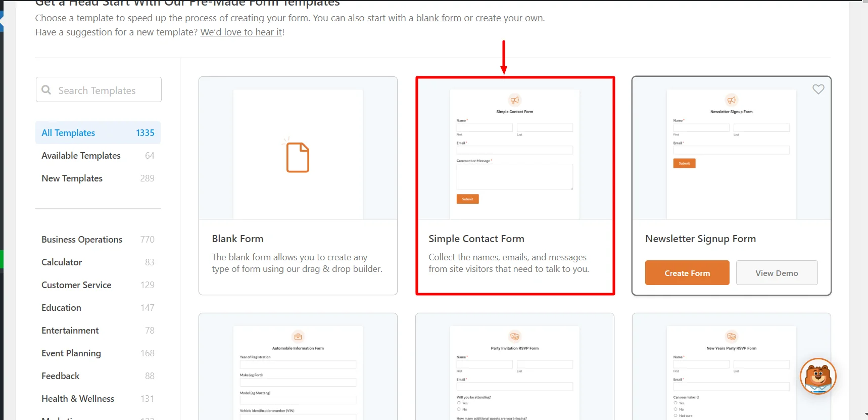868x420 pixels.
Task: Follow the create your own link
Action: pos(509,18)
